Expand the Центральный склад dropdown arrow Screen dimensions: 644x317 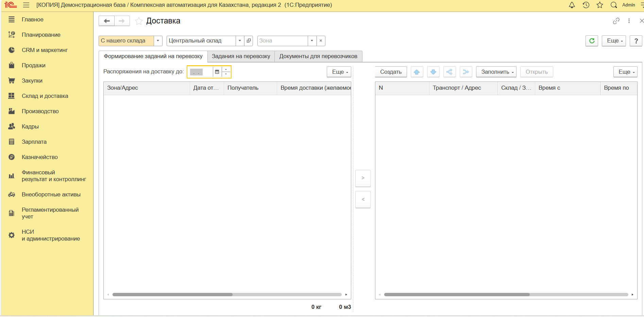tap(240, 41)
